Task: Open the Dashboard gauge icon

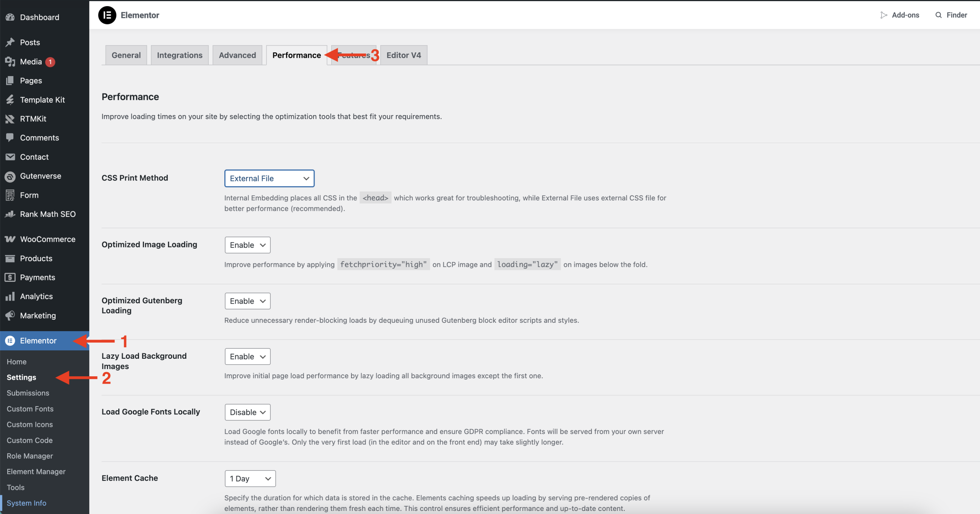Action: 10,17
